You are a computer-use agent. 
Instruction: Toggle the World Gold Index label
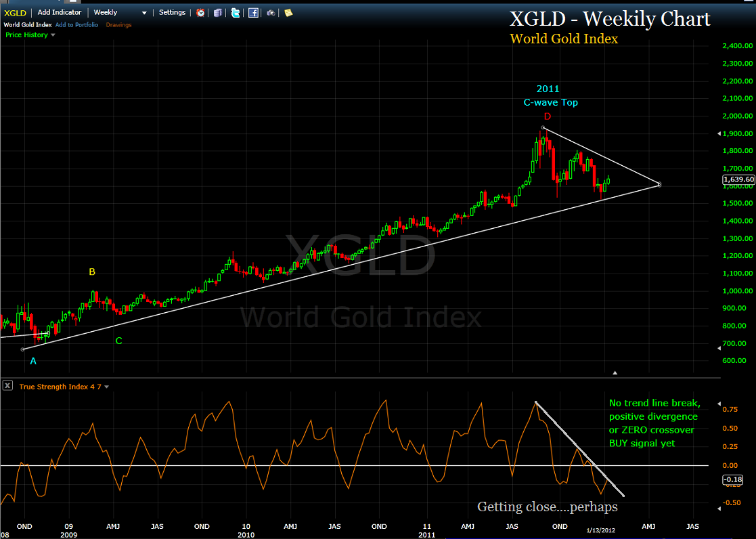27,24
